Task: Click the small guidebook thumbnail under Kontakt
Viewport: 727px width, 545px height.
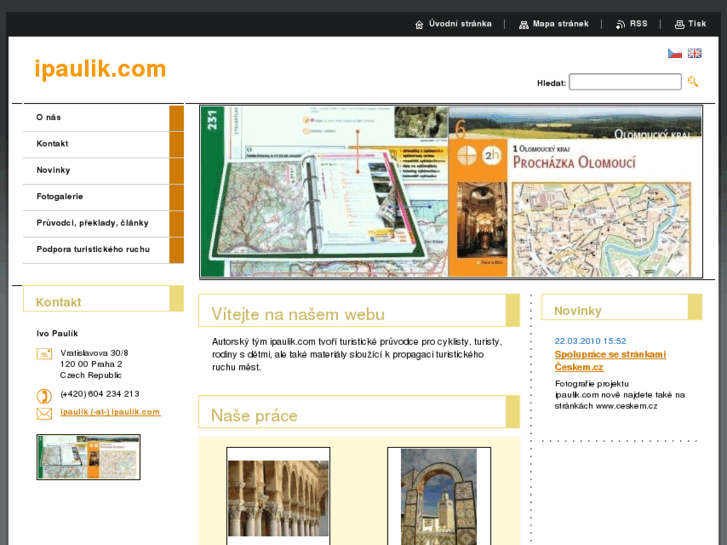Action: (x=89, y=457)
